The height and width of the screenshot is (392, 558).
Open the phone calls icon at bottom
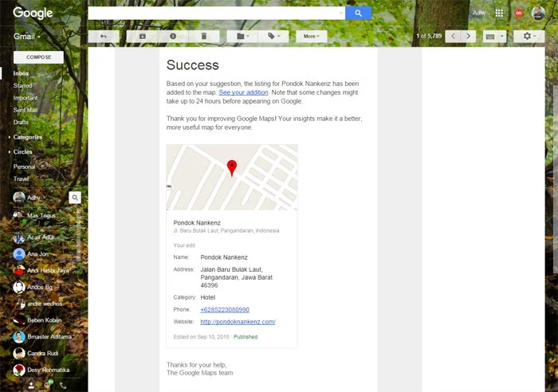63,386
